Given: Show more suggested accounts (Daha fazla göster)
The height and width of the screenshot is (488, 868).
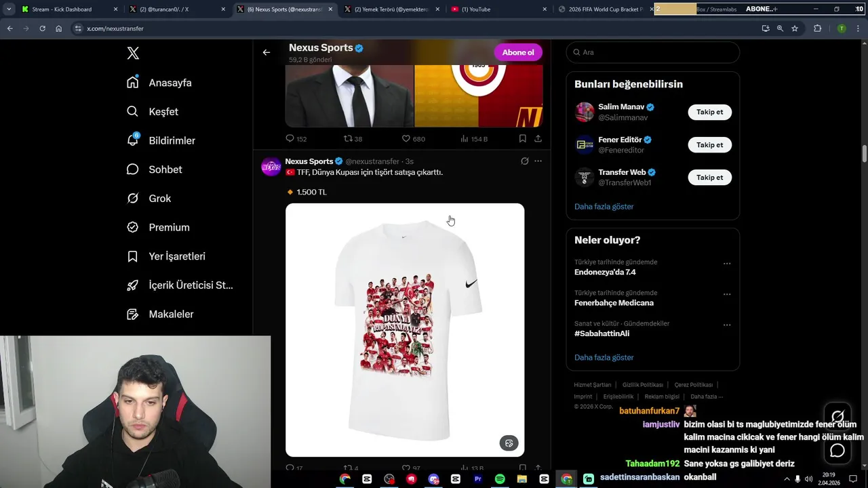Looking at the screenshot, I should click(604, 206).
